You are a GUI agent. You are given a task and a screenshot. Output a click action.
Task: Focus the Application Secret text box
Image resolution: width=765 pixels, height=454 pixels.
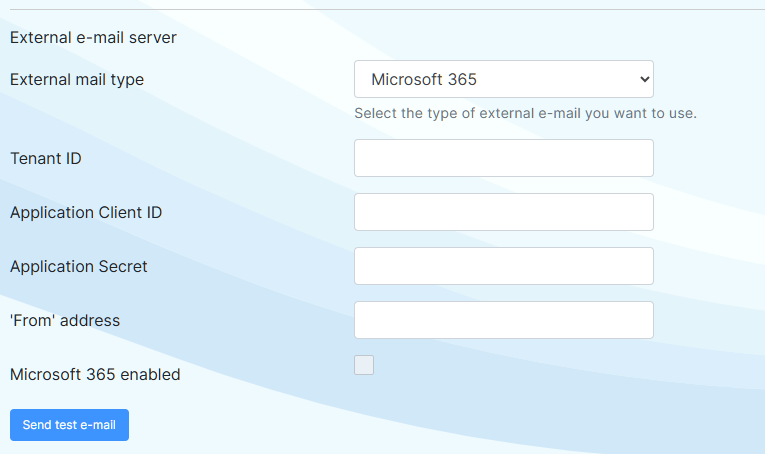pyautogui.click(x=503, y=266)
